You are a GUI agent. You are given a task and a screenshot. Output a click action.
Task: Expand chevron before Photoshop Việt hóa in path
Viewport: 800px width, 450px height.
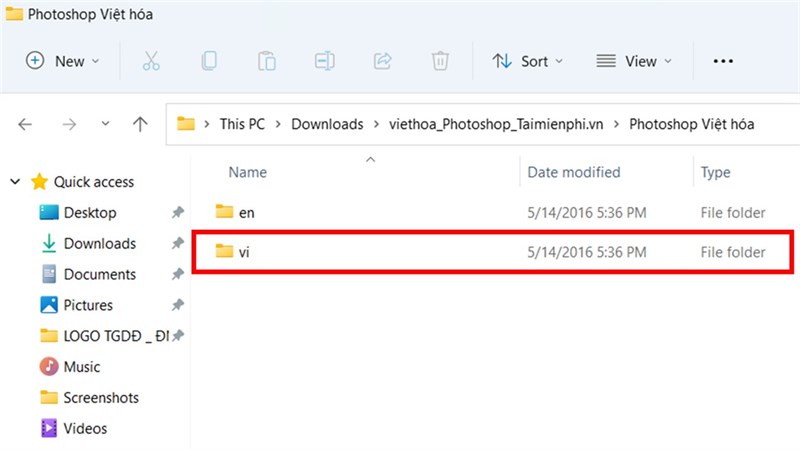point(616,124)
